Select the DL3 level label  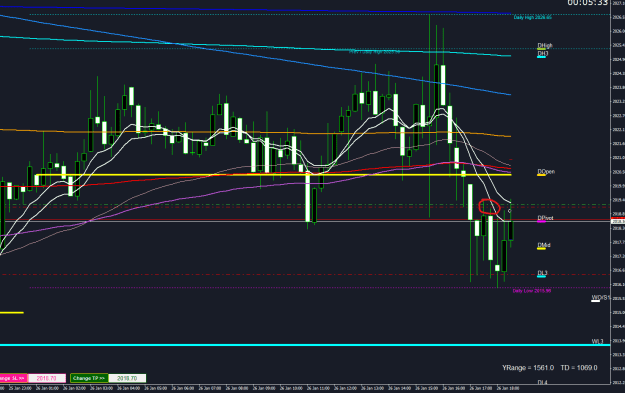tap(542, 273)
